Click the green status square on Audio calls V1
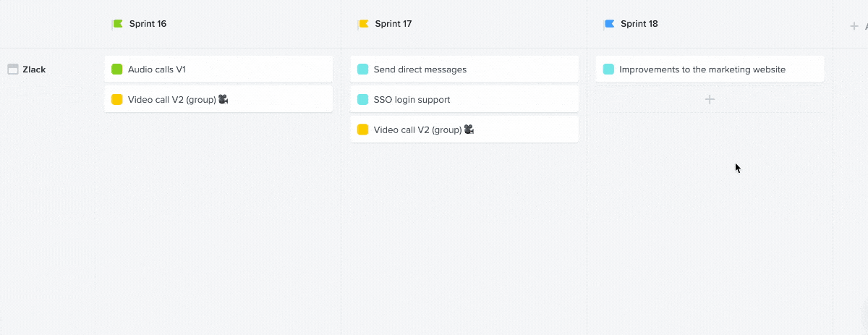The width and height of the screenshot is (868, 335). pyautogui.click(x=117, y=69)
